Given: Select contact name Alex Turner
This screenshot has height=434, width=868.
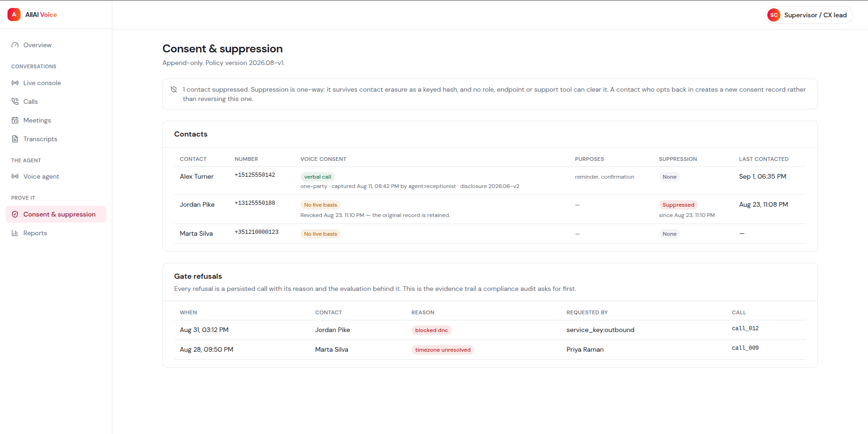Looking at the screenshot, I should click(x=197, y=177).
